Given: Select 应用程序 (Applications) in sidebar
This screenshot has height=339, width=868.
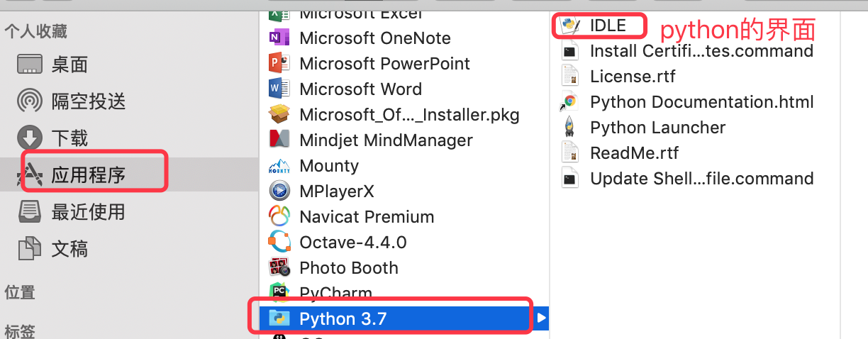Looking at the screenshot, I should click(88, 174).
